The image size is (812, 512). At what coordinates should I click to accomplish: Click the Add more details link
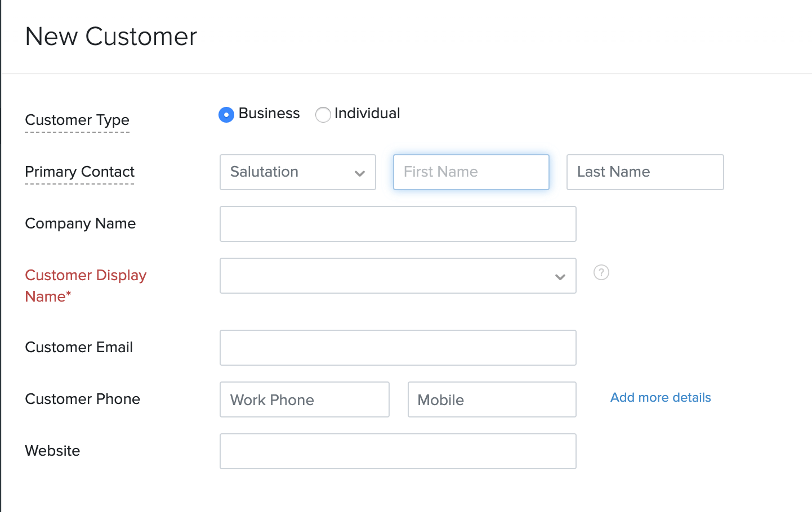pyautogui.click(x=661, y=398)
